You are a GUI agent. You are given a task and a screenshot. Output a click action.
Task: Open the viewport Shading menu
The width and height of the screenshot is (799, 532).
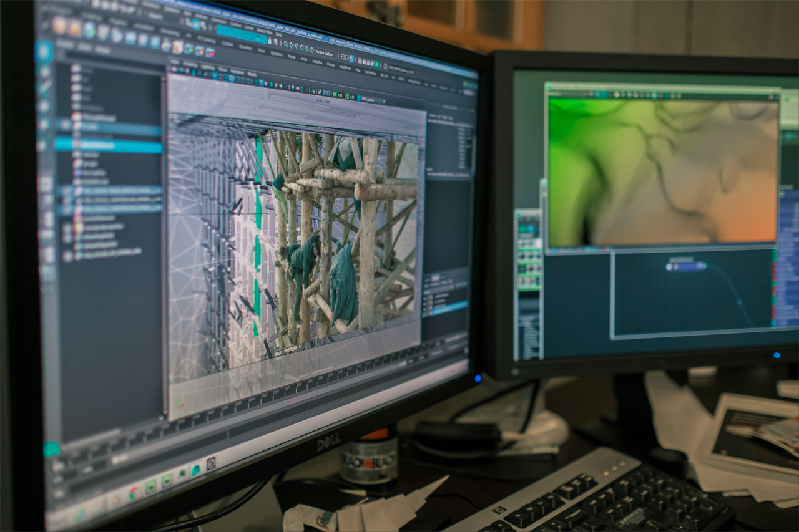click(x=190, y=64)
